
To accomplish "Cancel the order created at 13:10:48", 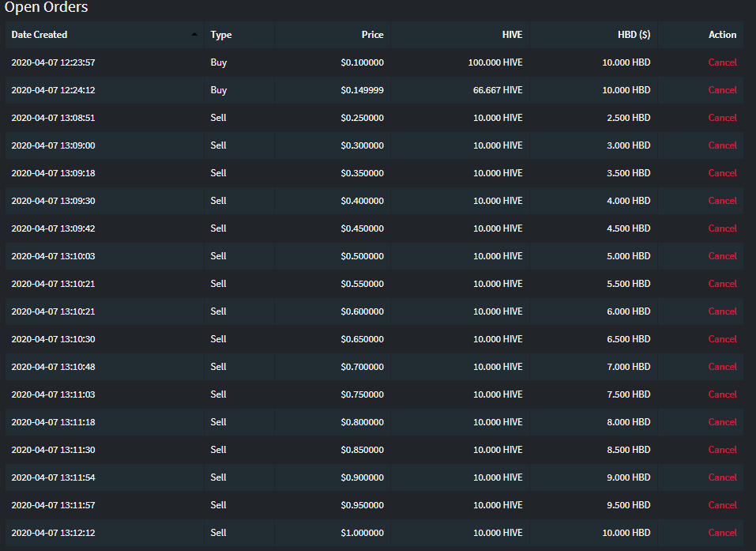I will (722, 367).
